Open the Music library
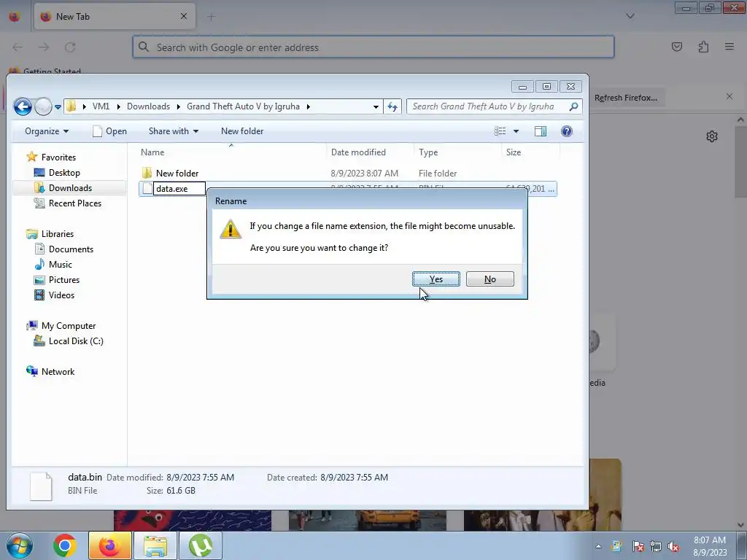Screen dimensions: 747x560 (60, 264)
